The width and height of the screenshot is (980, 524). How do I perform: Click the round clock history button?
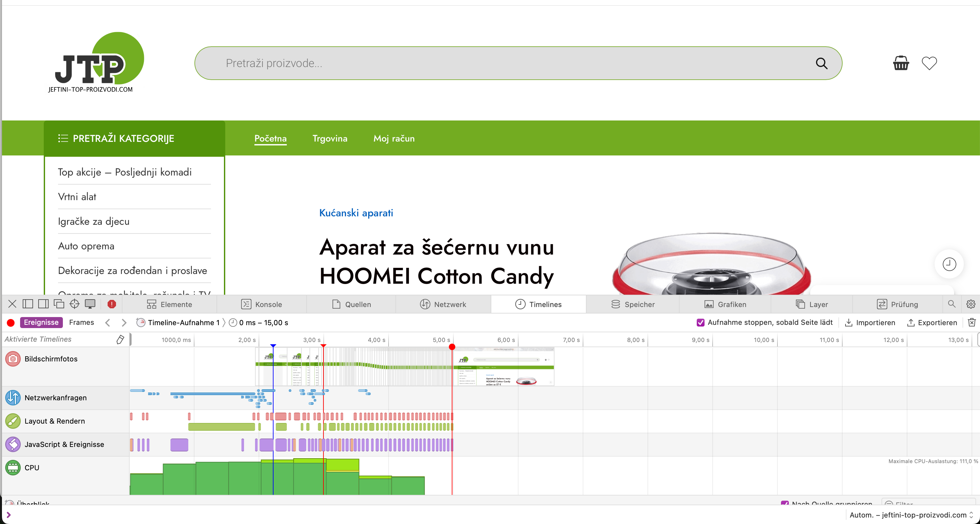[949, 264]
